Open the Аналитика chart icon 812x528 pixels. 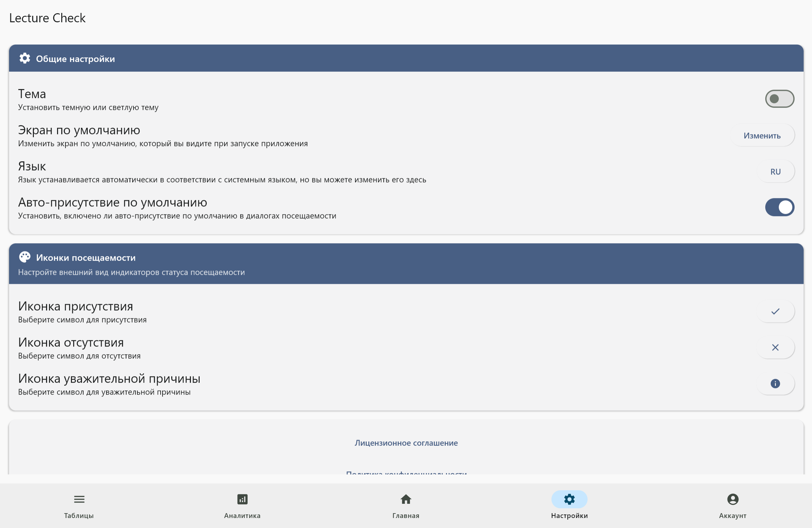point(242,499)
